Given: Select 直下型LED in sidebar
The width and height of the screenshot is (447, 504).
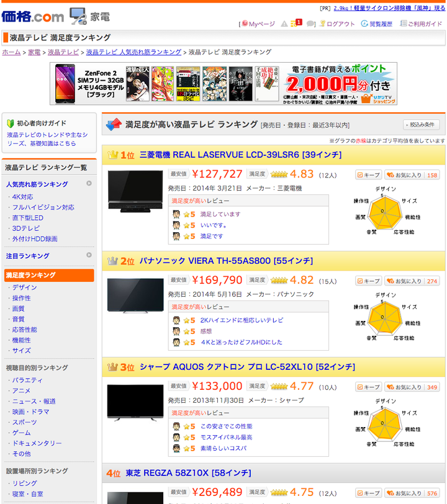Looking at the screenshot, I should tap(28, 218).
